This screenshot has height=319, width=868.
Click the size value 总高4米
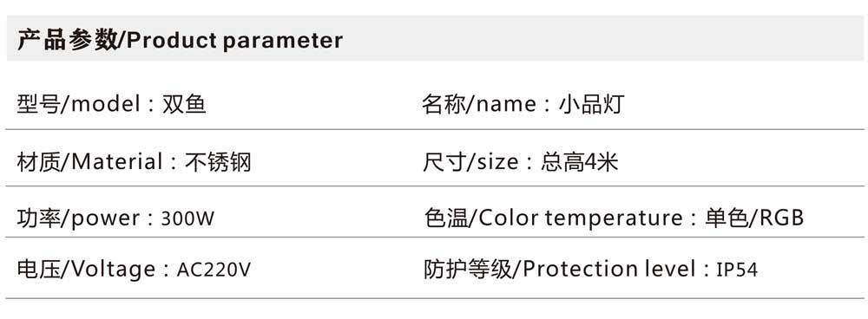tap(580, 162)
